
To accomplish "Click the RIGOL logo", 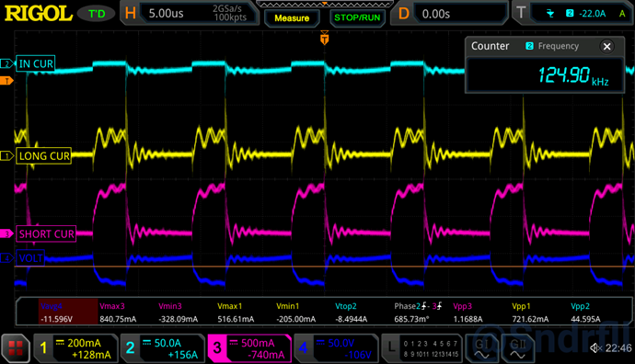I will tap(39, 14).
